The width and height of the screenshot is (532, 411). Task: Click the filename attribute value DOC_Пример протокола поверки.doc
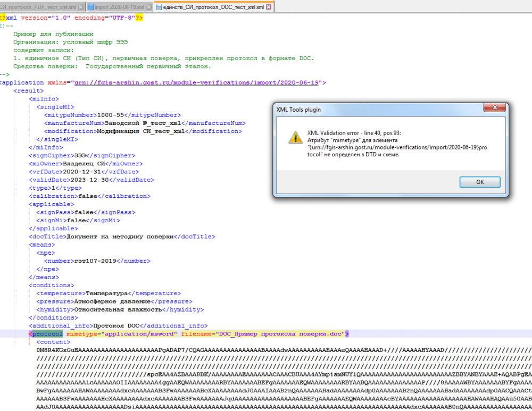(x=280, y=334)
